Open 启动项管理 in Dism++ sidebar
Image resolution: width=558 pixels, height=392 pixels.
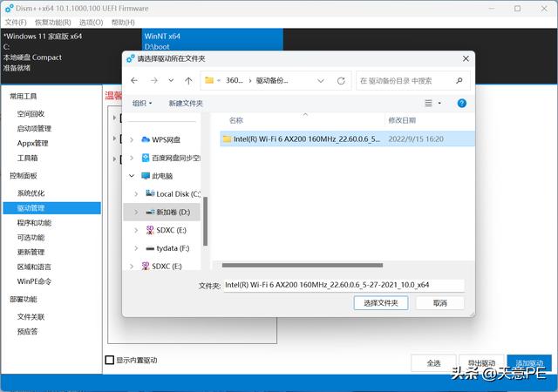pos(34,128)
